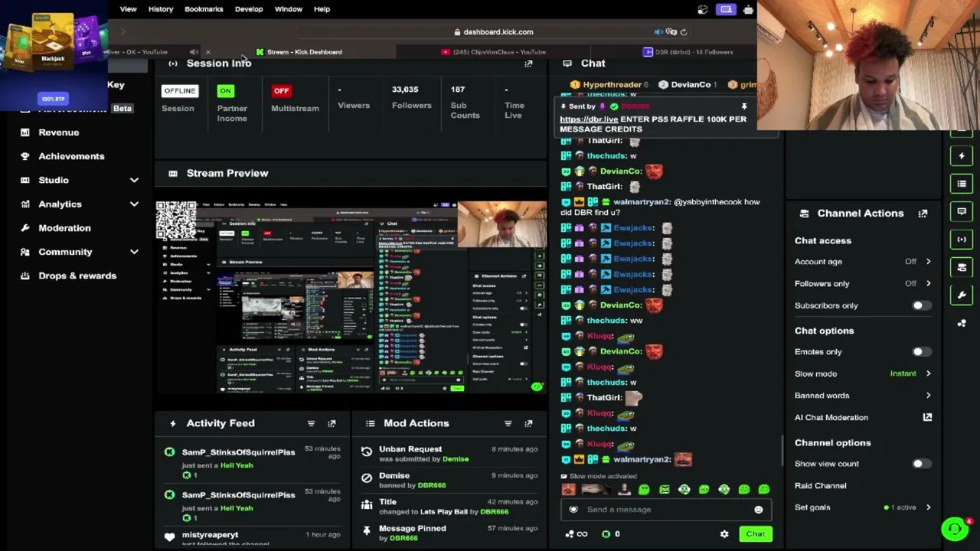Open the History menu
This screenshot has width=980, height=551.
pos(161,9)
